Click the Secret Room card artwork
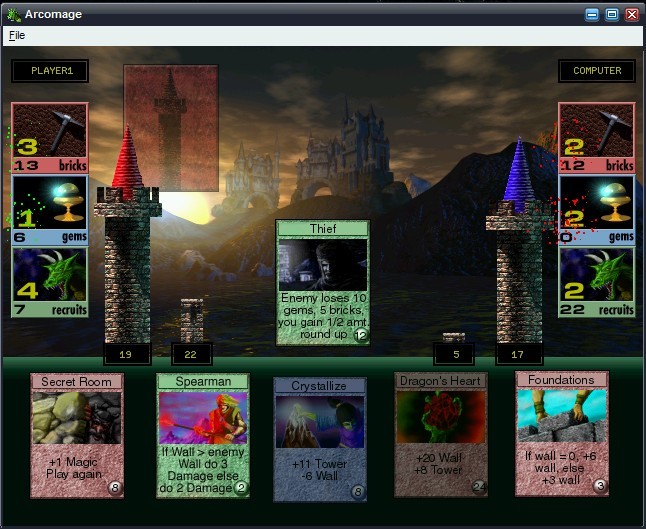Screen dimensions: 646x529 77,418
